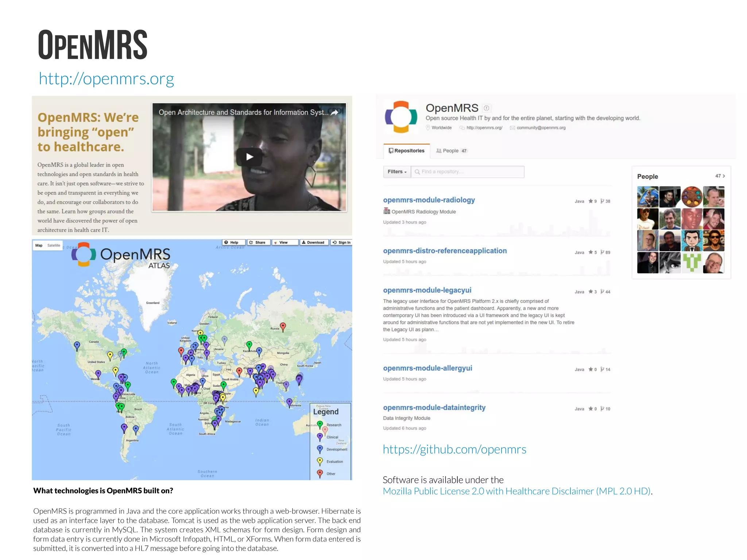Click the Share button on the atlas map
This screenshot has height=560, width=747.
(258, 243)
